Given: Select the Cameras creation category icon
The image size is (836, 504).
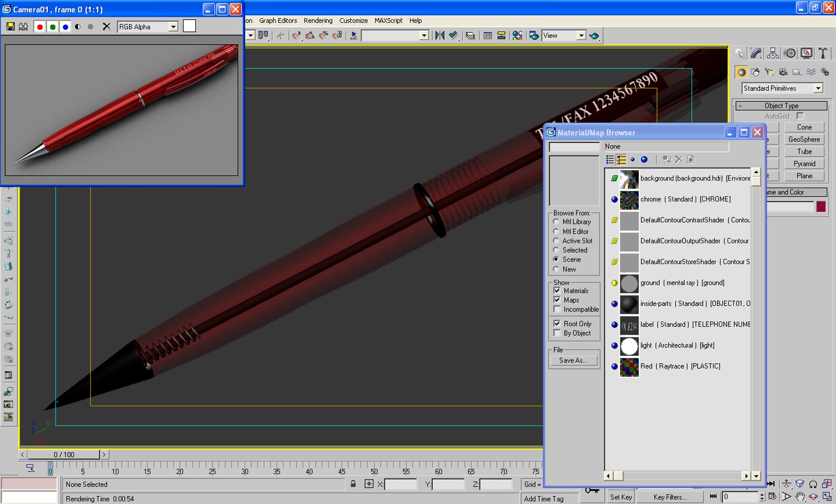Looking at the screenshot, I should pyautogui.click(x=783, y=72).
